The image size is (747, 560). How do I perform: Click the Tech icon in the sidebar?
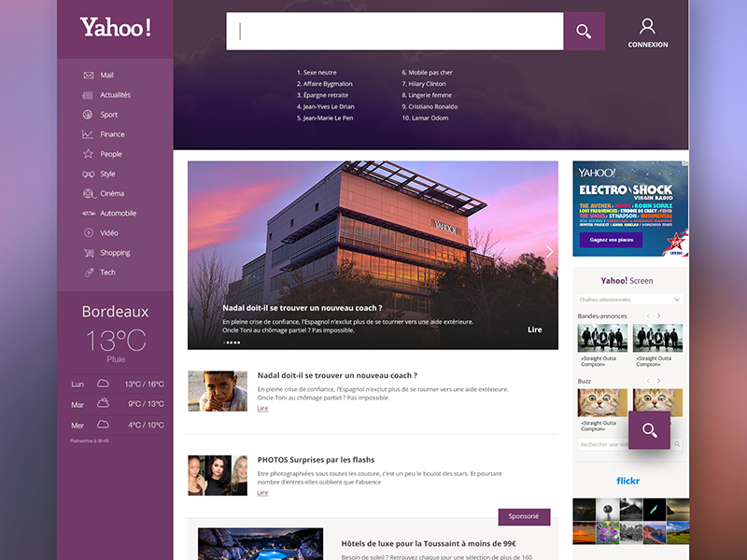(x=89, y=273)
